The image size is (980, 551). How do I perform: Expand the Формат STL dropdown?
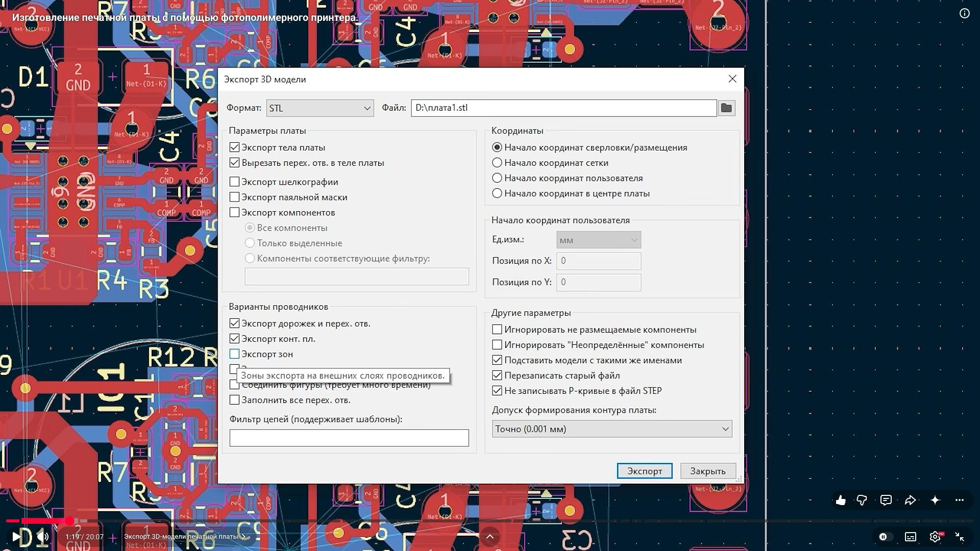point(320,108)
